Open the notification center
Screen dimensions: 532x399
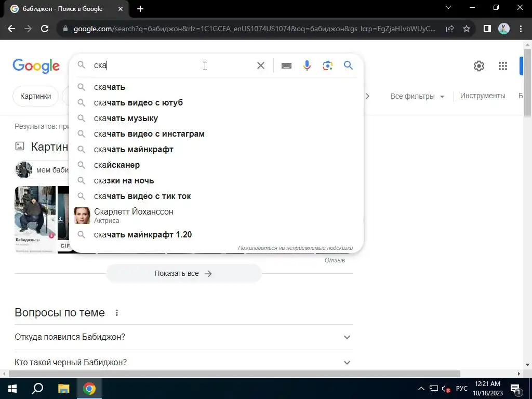[516, 389]
